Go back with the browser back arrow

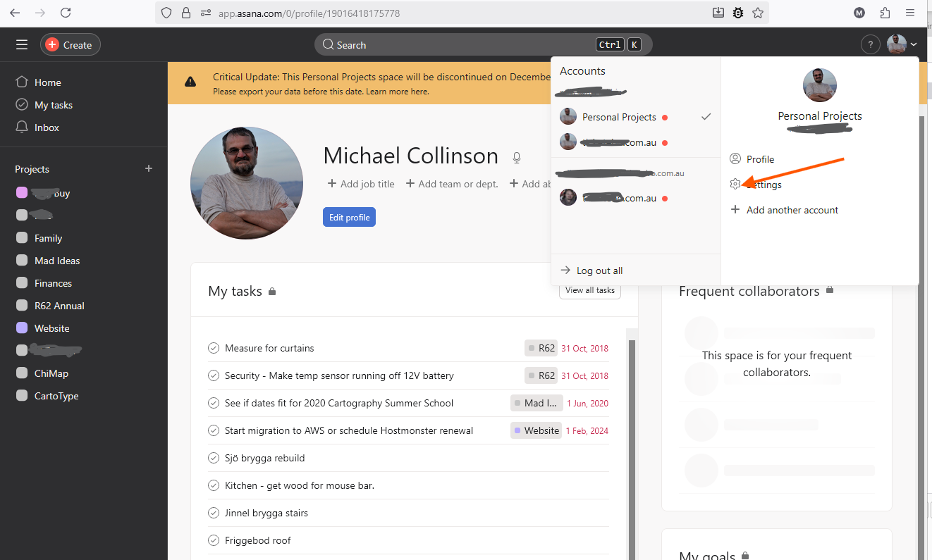(15, 13)
